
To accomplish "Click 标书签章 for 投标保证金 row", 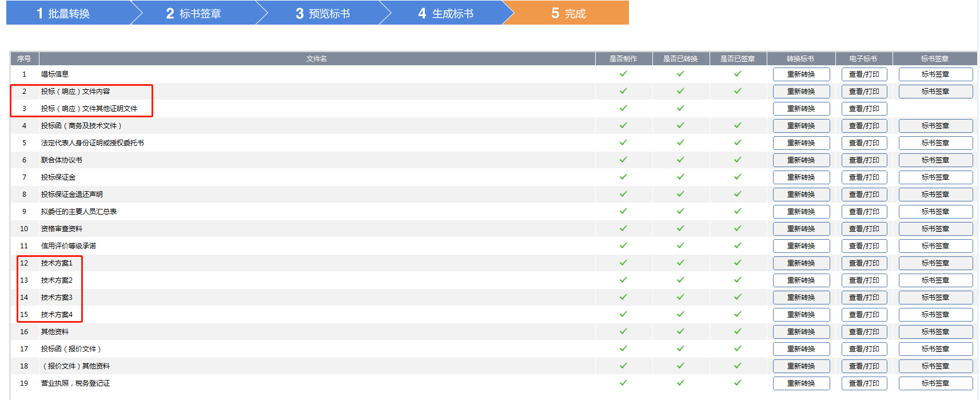I will tap(935, 177).
